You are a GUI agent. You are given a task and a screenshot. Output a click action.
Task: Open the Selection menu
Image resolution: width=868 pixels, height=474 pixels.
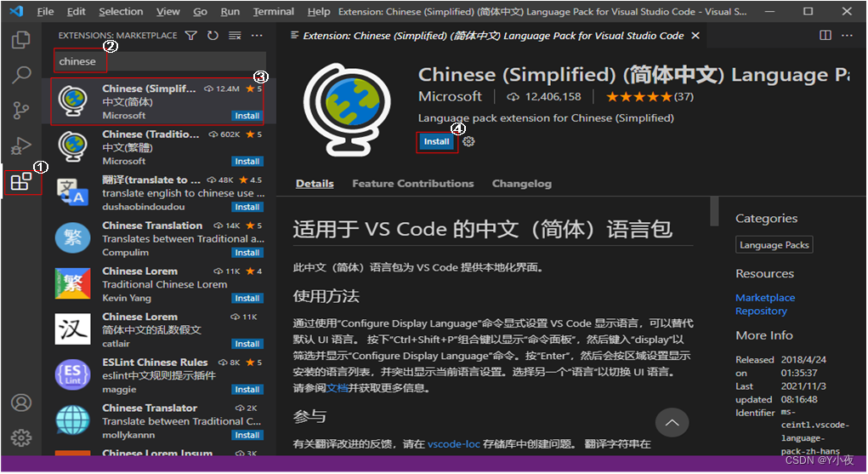[x=121, y=11]
